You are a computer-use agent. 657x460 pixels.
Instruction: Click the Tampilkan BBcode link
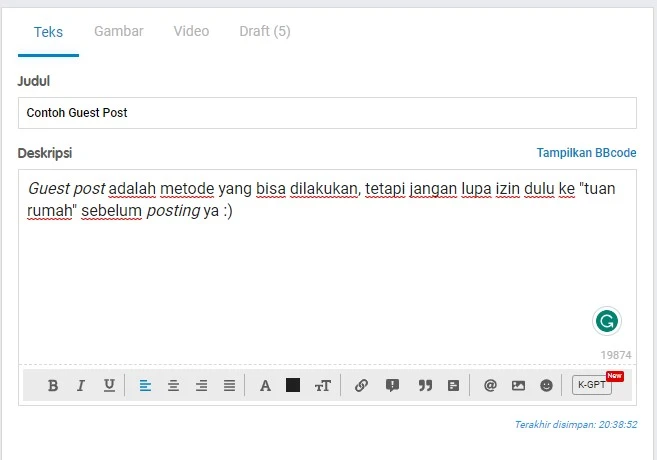click(586, 153)
